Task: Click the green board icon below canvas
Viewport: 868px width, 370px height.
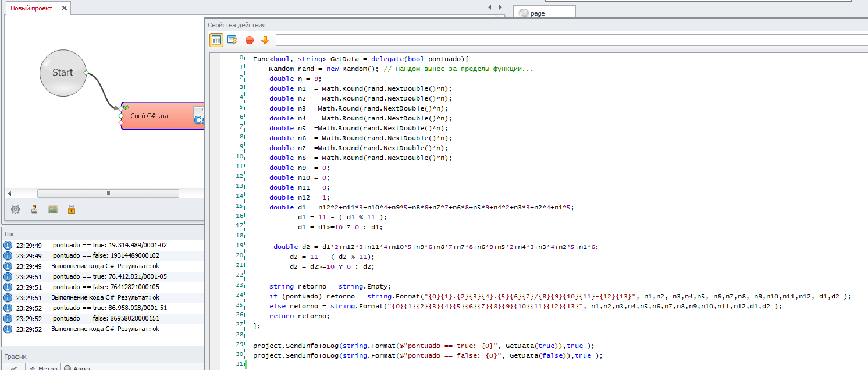Action: click(x=53, y=209)
